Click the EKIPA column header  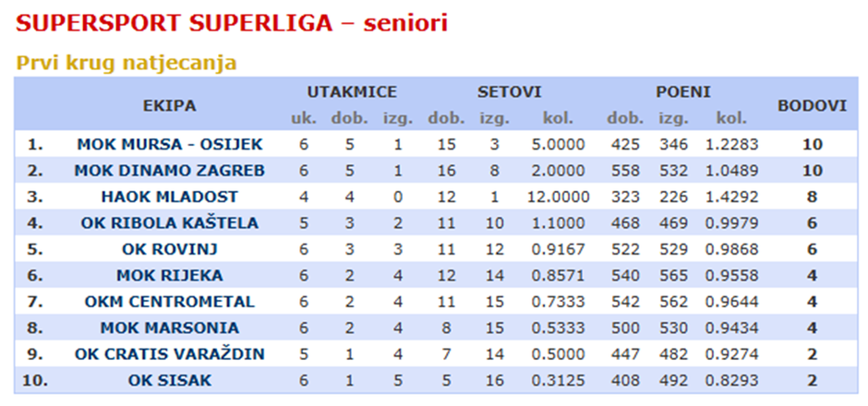coord(170,105)
